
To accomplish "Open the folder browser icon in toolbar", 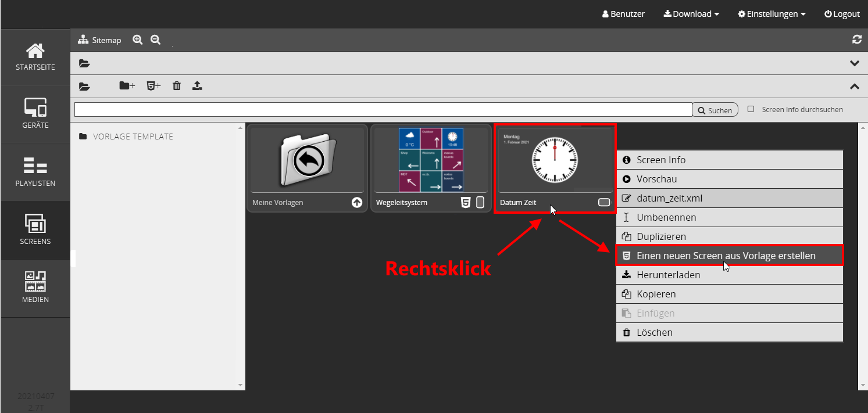I will point(84,86).
